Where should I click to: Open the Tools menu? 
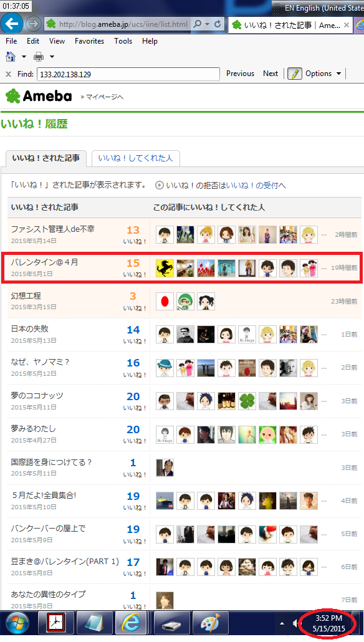pos(123,41)
